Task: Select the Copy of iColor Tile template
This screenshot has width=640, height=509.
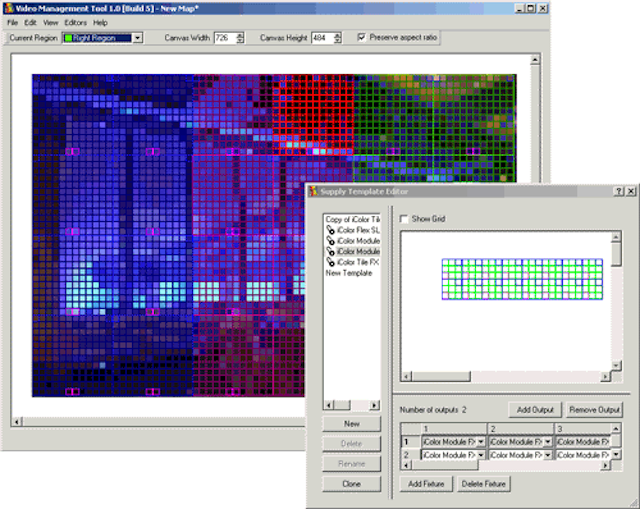Action: tap(352, 220)
